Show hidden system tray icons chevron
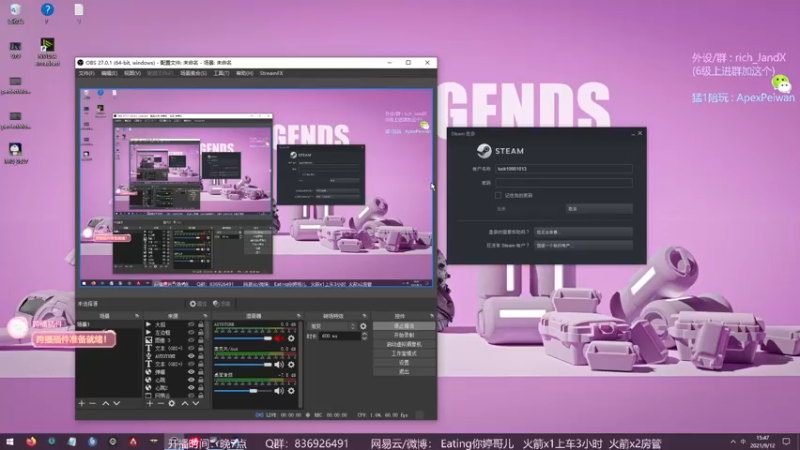The image size is (800, 450). [x=733, y=442]
